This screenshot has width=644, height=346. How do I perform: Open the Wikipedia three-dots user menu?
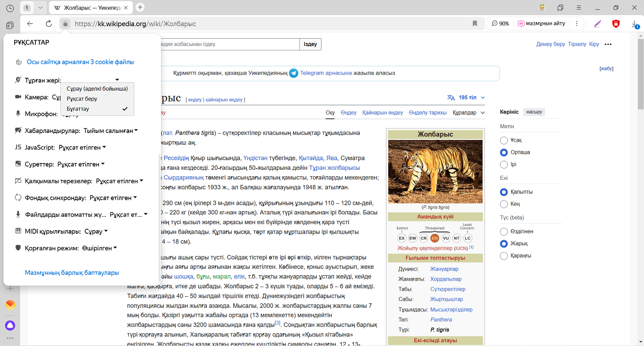(608, 44)
